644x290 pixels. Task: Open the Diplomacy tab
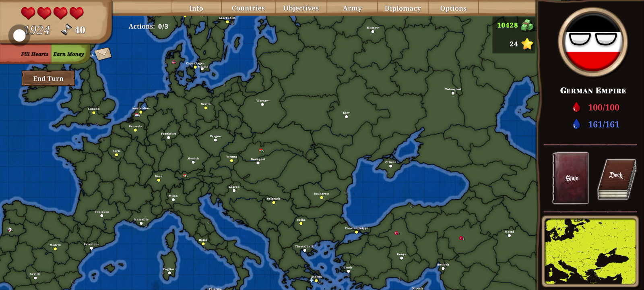pyautogui.click(x=402, y=8)
